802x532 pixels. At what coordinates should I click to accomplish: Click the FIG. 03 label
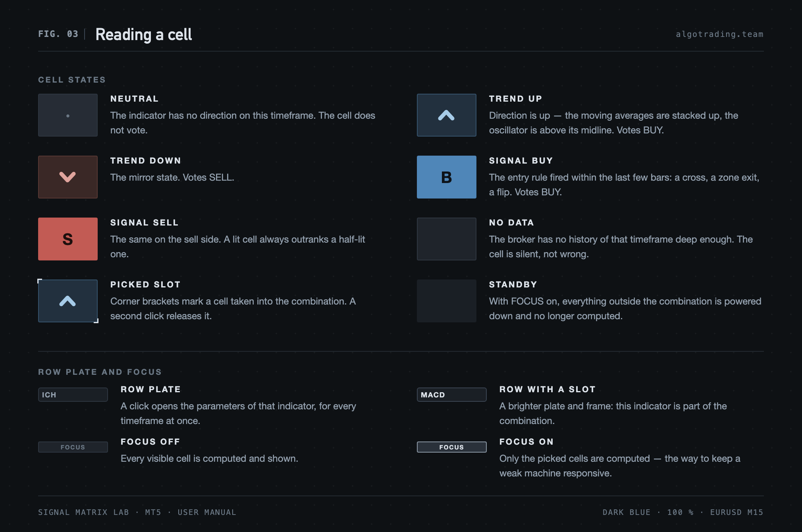[58, 34]
